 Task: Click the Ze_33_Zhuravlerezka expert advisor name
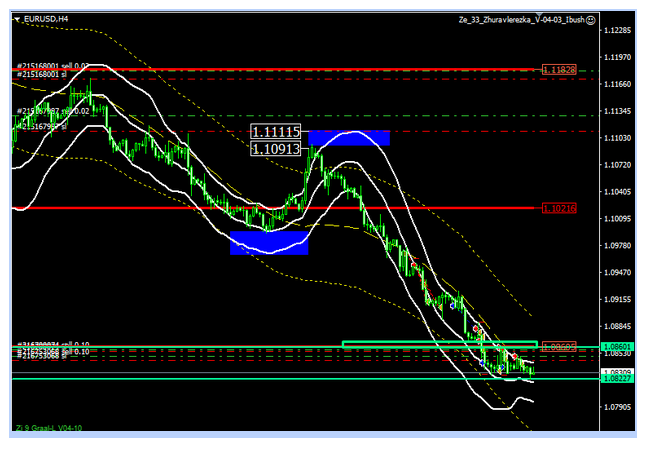click(520, 19)
